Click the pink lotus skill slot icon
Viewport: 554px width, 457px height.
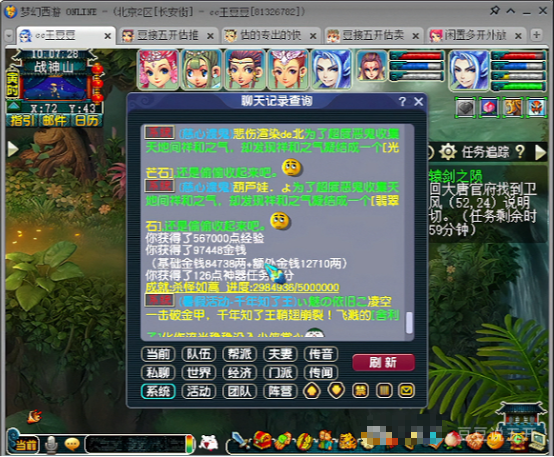tap(489, 107)
